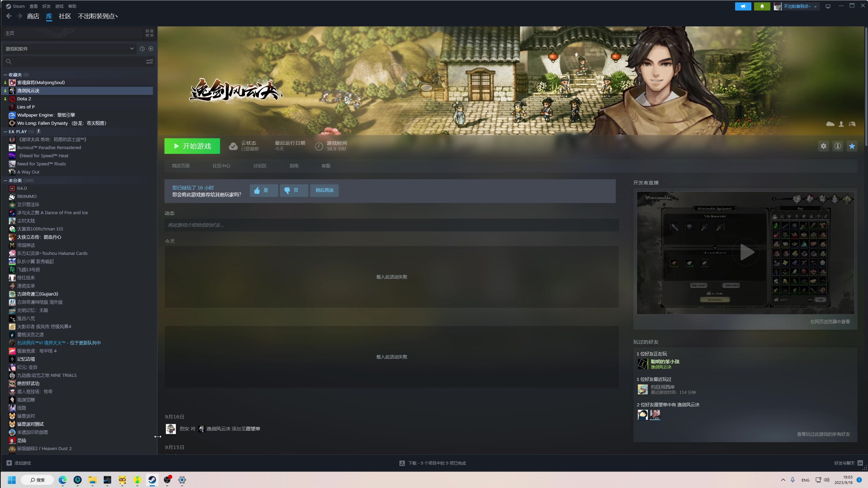The image size is (868, 488).
Task: Click the add game plus icon
Action: click(x=9, y=463)
